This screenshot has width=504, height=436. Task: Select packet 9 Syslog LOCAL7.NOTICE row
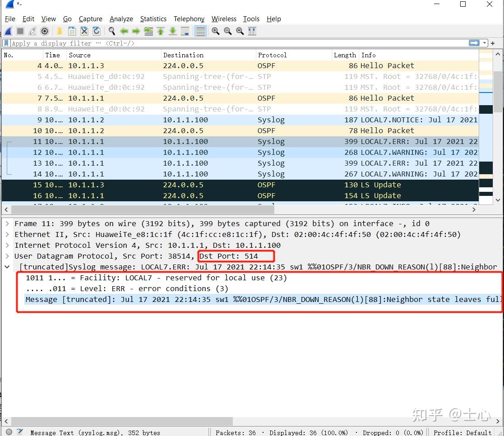pos(240,120)
